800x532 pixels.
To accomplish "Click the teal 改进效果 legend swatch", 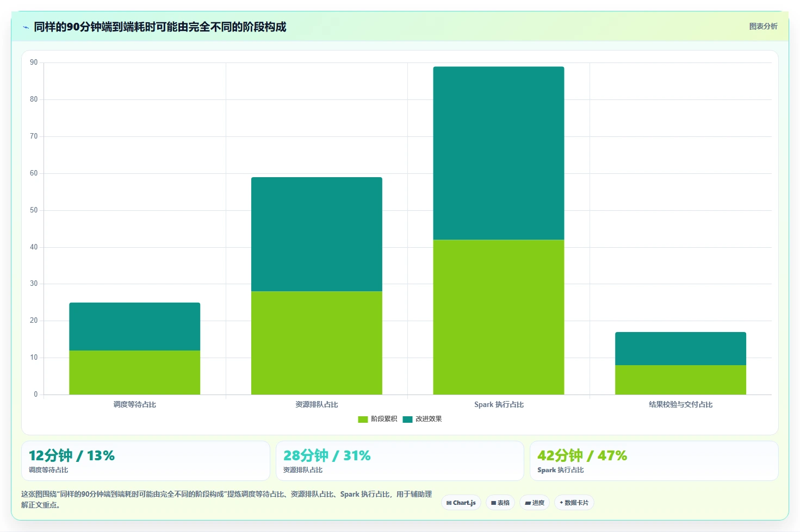I will [x=407, y=419].
